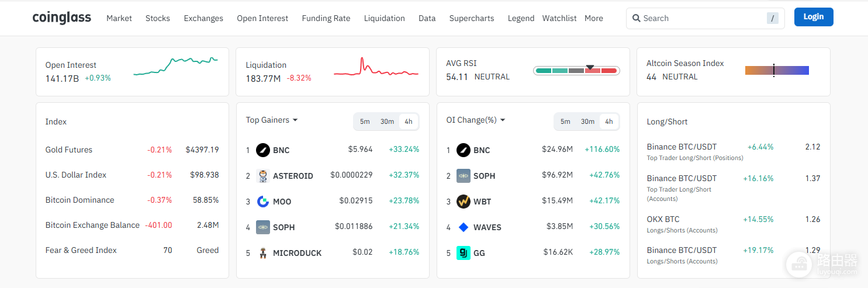Open the Funding Rate menu
This screenshot has width=868, height=288.
(326, 18)
